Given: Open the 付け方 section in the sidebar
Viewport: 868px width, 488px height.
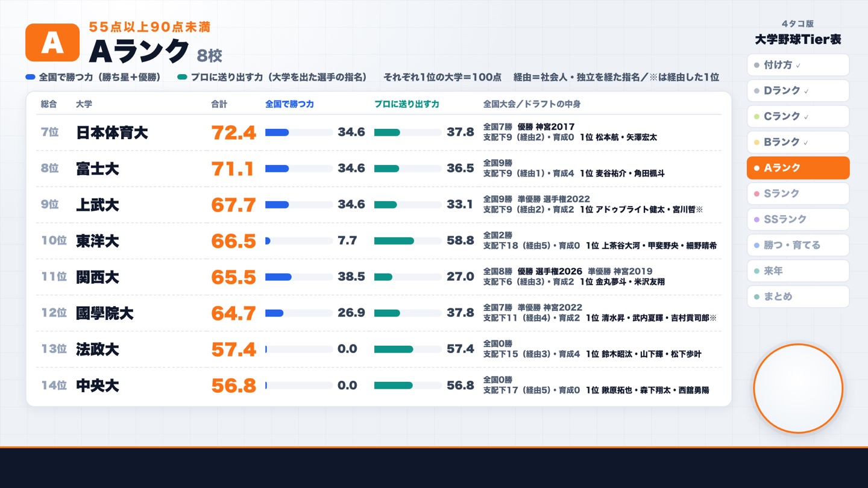Looking at the screenshot, I should pos(797,65).
